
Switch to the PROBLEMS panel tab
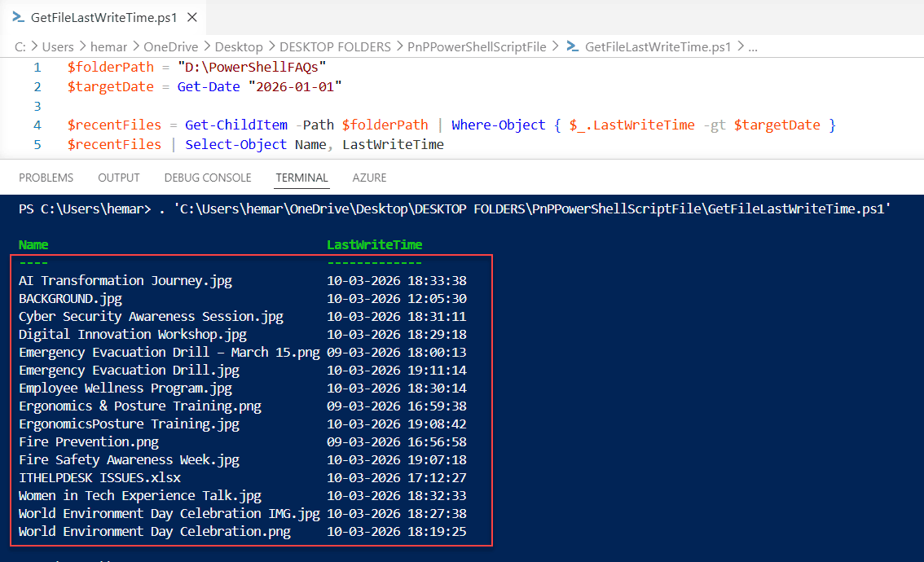click(x=46, y=177)
